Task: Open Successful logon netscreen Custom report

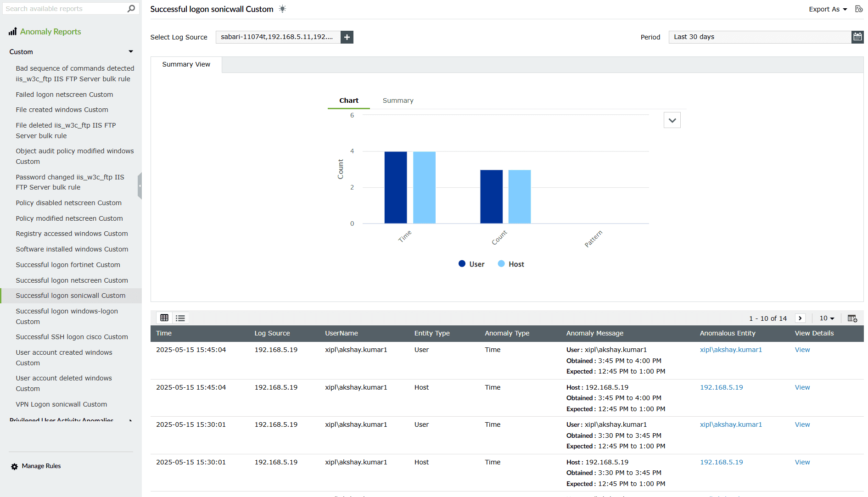Action: click(x=72, y=280)
